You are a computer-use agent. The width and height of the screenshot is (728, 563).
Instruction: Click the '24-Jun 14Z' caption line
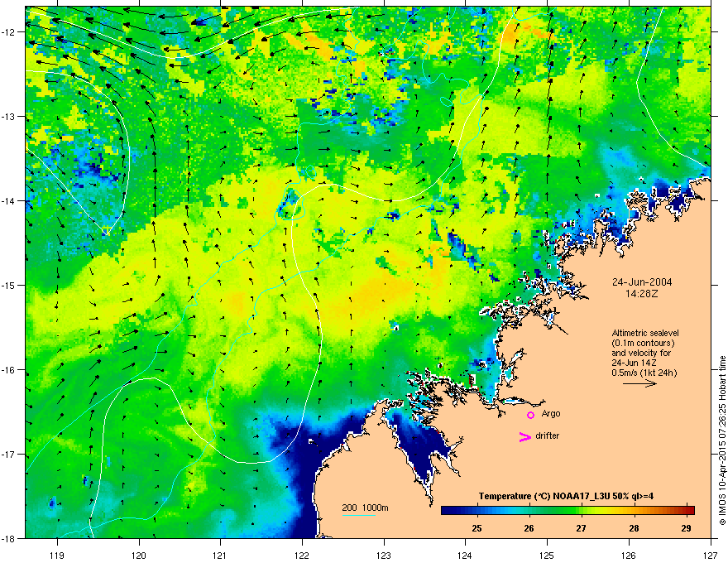tap(634, 363)
